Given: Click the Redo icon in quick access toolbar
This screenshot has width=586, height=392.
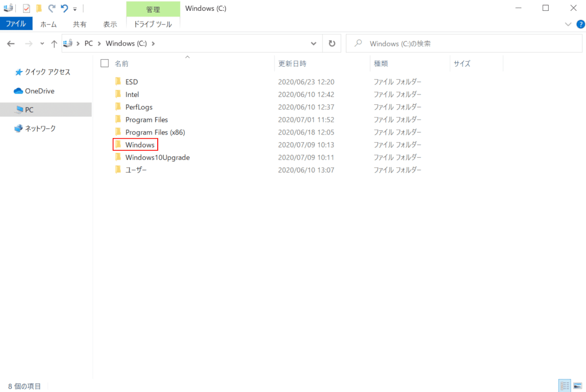Looking at the screenshot, I should click(51, 8).
